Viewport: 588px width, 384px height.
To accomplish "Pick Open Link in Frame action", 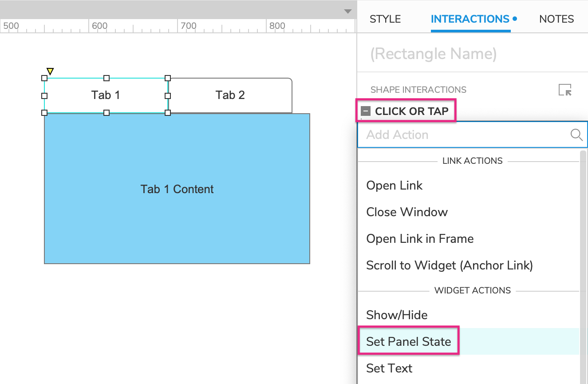I will (420, 239).
